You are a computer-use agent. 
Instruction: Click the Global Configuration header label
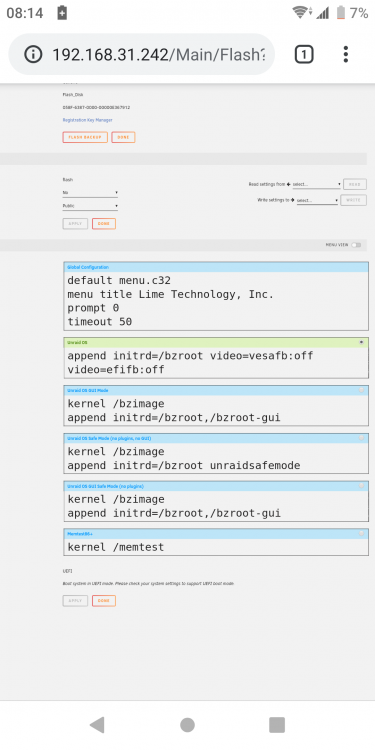tap(88, 267)
